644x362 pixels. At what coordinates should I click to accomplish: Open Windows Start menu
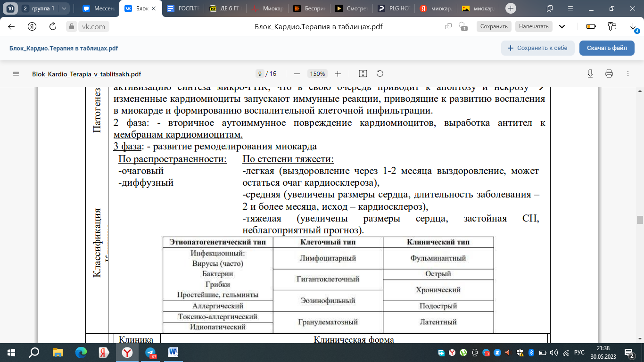pos(11,352)
